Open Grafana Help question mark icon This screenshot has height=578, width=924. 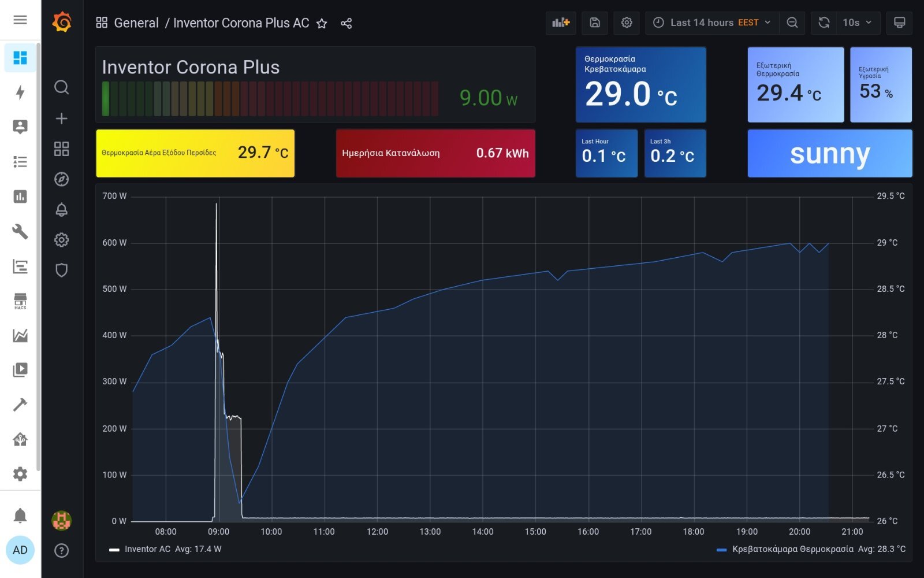click(x=62, y=550)
